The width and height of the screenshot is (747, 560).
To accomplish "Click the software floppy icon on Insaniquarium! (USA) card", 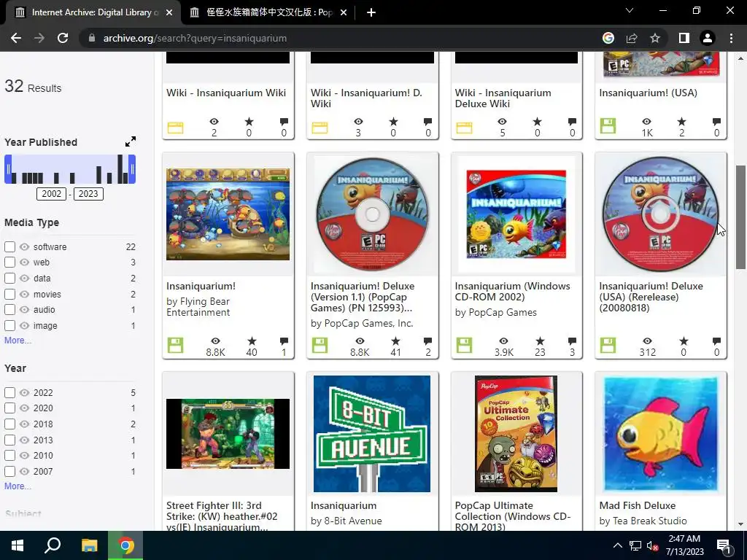I will point(608,126).
